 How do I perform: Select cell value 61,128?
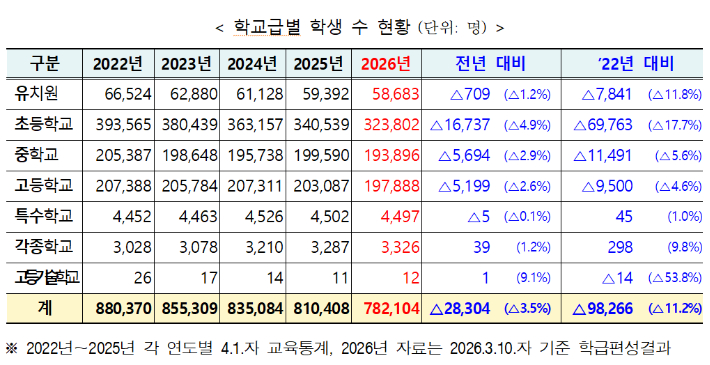[x=260, y=95]
